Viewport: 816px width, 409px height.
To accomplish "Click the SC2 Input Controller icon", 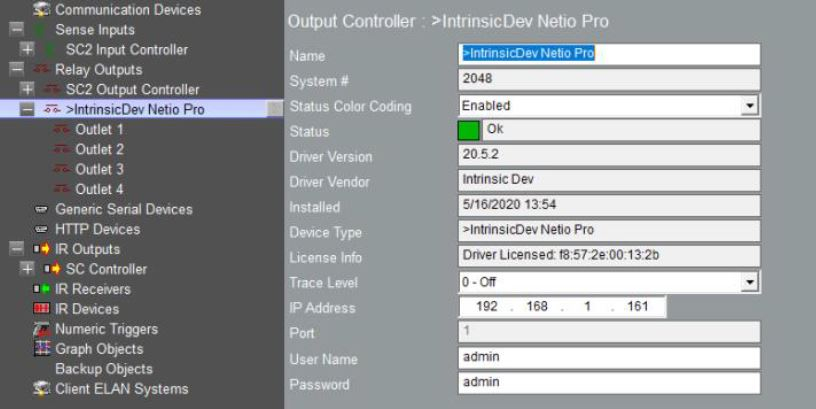I will (x=50, y=50).
